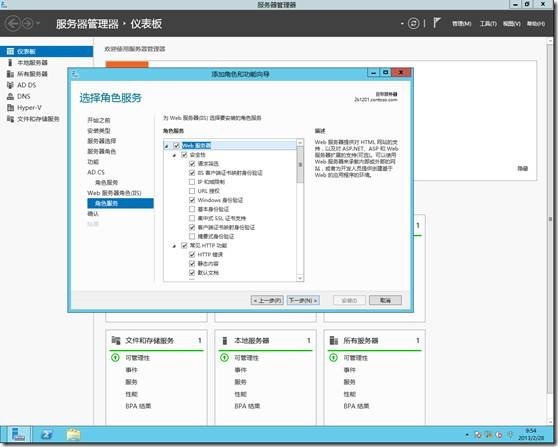Click the 下一步(N) next button

tap(303, 300)
